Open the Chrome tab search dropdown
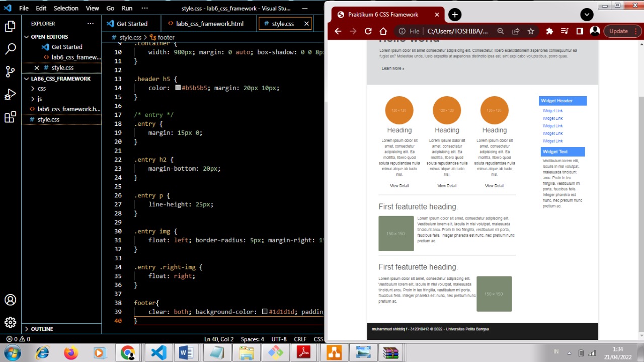 pos(587,15)
